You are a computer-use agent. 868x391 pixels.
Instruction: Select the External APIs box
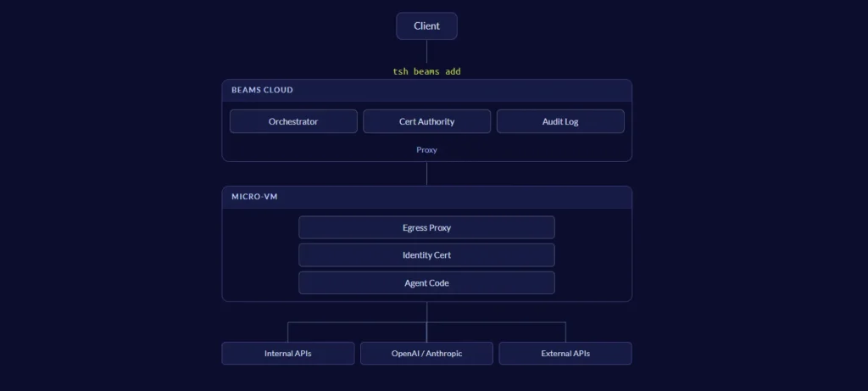(x=565, y=353)
